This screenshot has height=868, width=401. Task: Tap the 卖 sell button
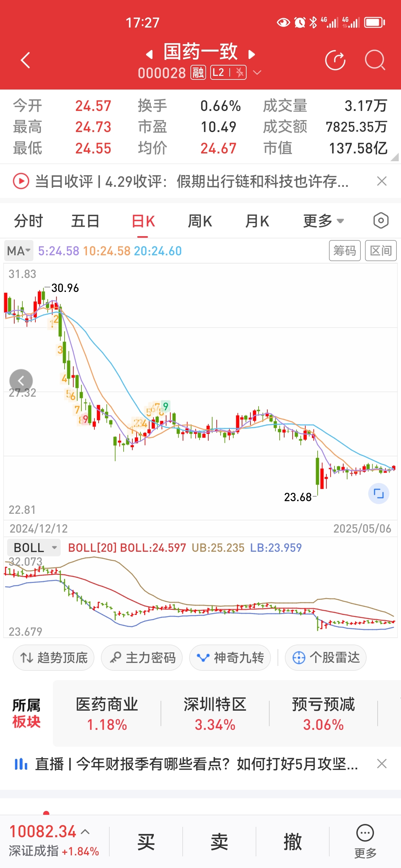(x=219, y=841)
